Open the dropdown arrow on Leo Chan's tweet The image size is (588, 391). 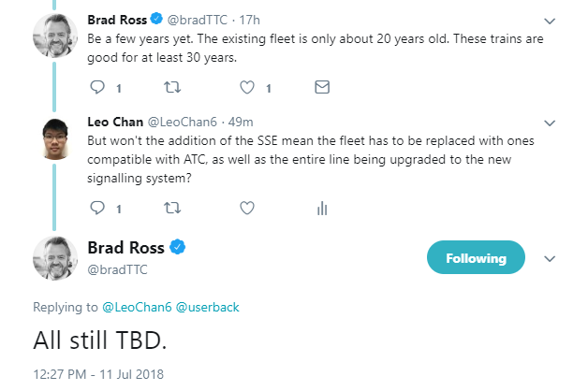coord(551,123)
